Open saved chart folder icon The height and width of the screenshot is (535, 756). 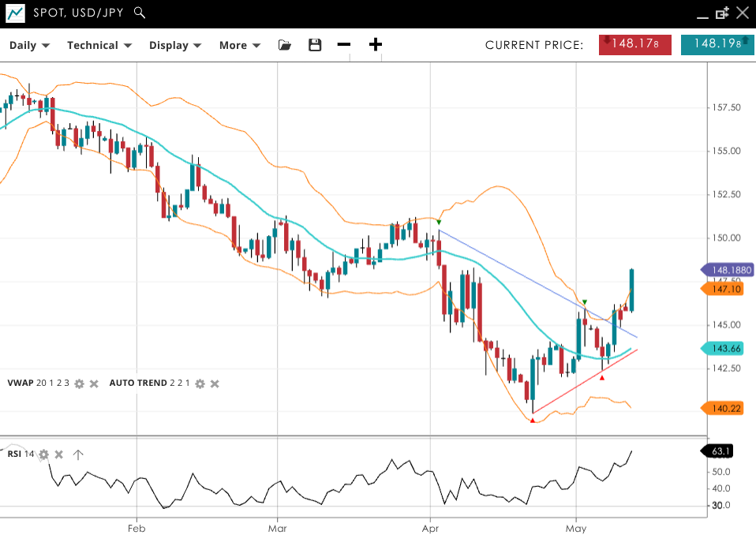(x=285, y=45)
